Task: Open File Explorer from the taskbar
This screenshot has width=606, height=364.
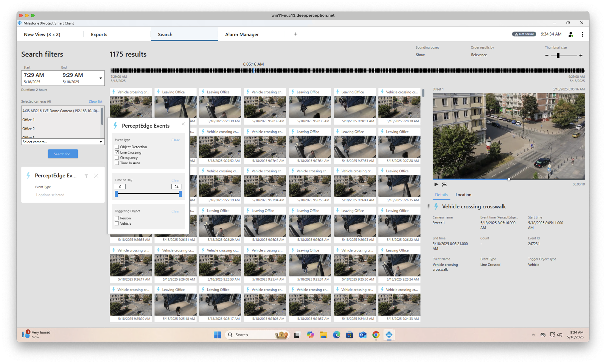Action: click(323, 335)
